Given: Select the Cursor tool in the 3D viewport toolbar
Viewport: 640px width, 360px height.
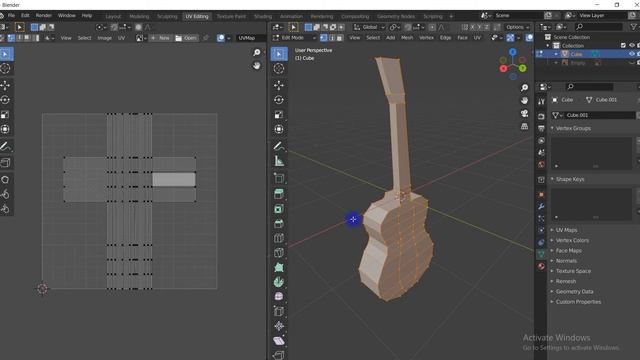Looking at the screenshot, I should 279,69.
